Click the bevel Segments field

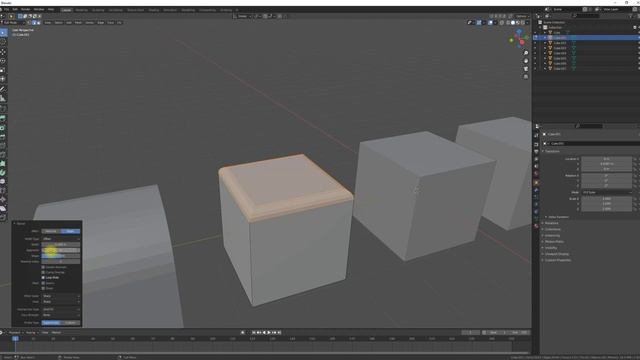pos(61,250)
